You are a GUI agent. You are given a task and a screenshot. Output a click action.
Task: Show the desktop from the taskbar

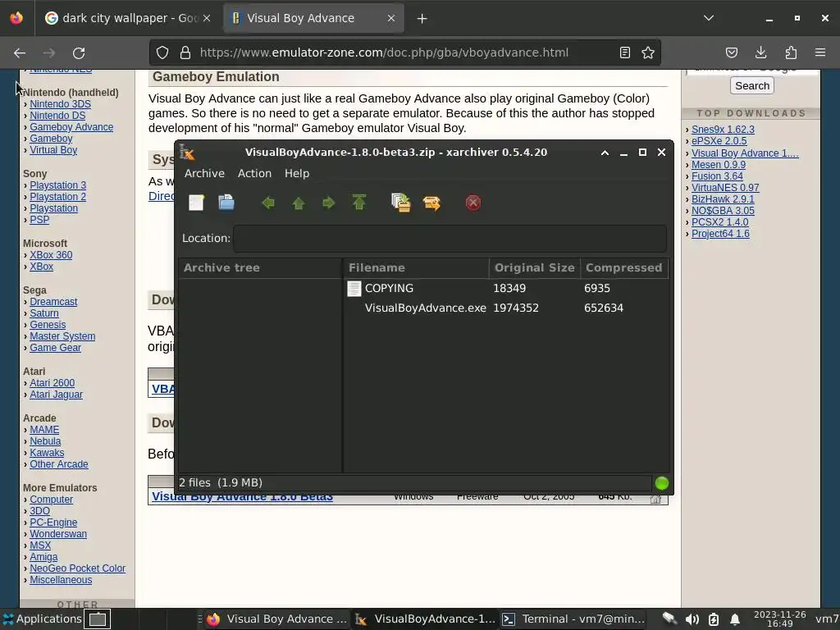(98, 619)
